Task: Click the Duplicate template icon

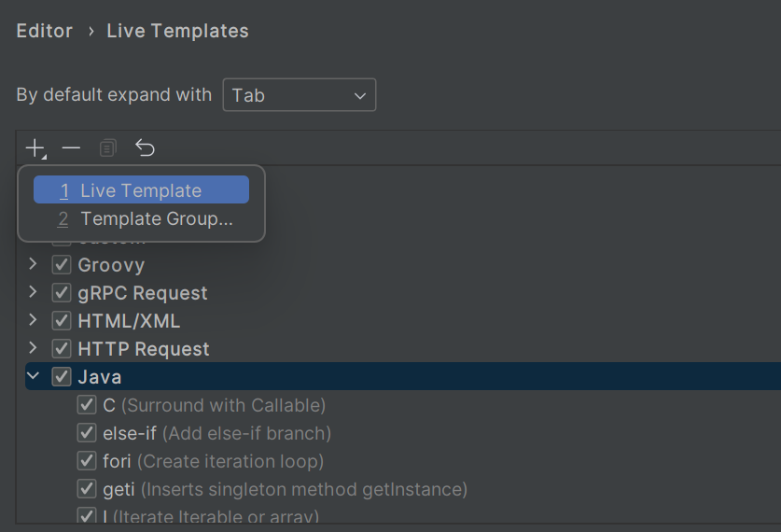Action: coord(108,148)
